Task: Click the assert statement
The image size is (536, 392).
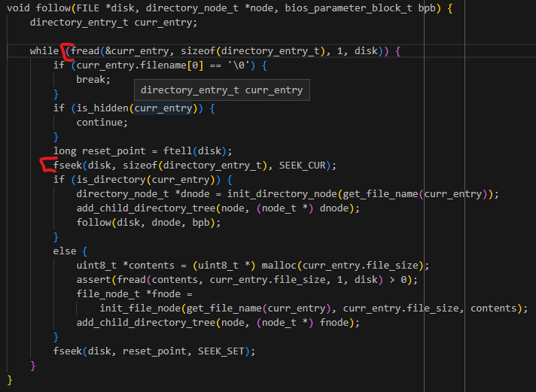Action: click(93, 279)
